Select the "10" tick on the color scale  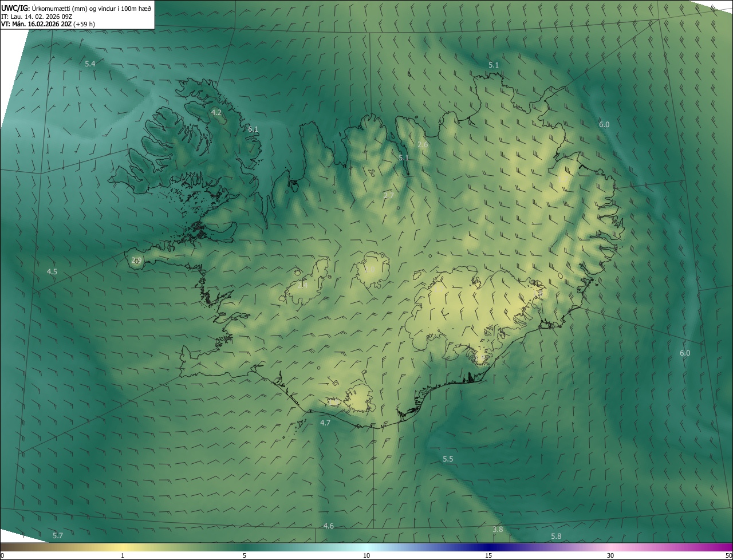(366, 555)
